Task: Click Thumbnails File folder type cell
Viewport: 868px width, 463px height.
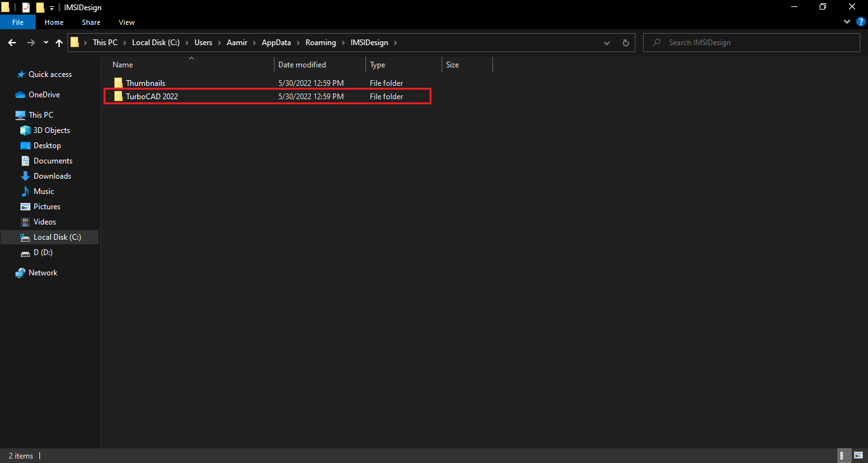Action: (x=386, y=83)
